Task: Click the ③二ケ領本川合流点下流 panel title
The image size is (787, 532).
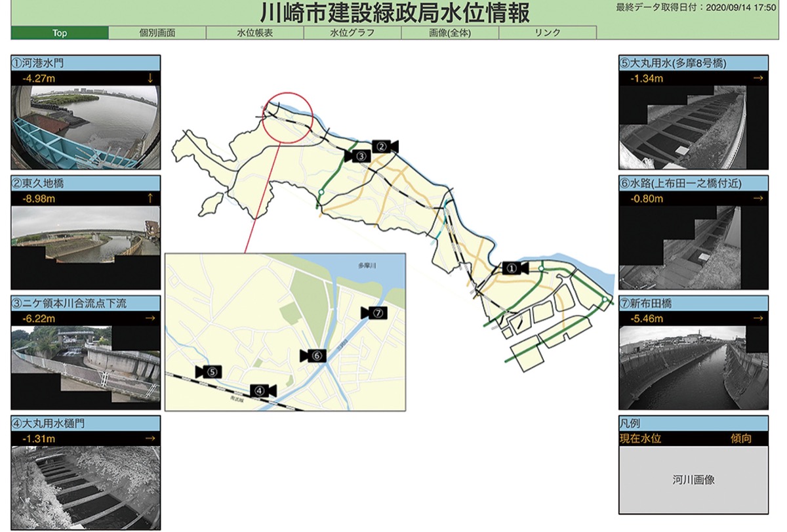Action: [85, 304]
